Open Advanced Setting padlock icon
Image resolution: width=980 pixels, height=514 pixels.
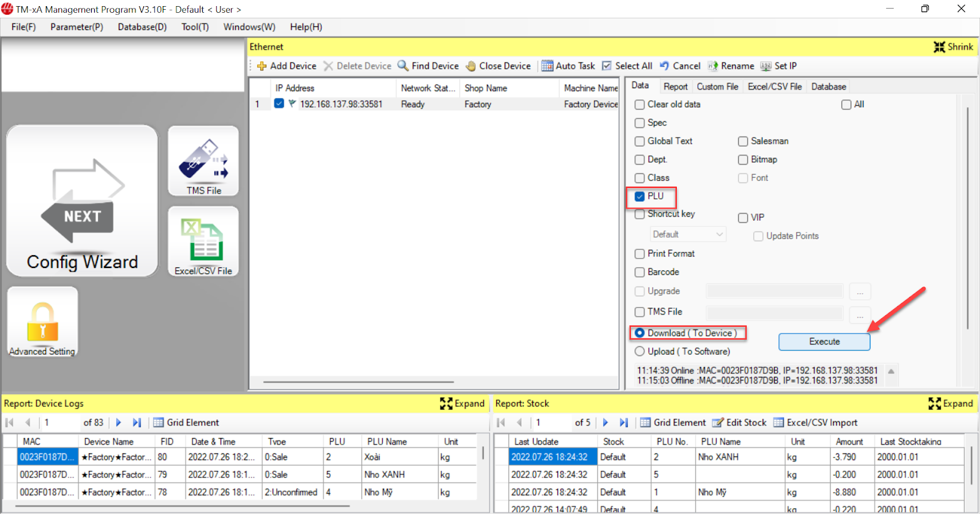(x=42, y=322)
